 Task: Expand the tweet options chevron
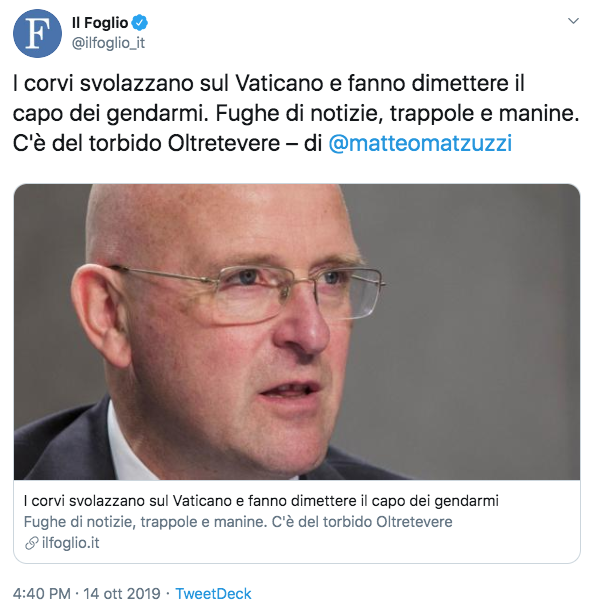573,21
